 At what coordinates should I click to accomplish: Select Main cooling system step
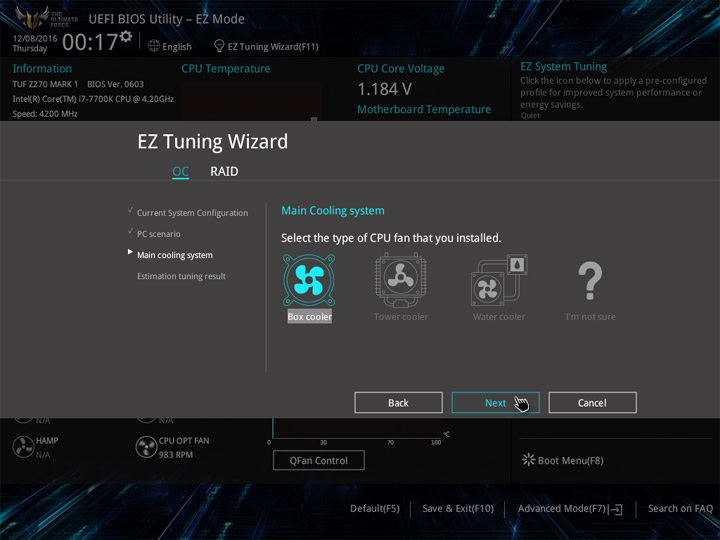(174, 255)
